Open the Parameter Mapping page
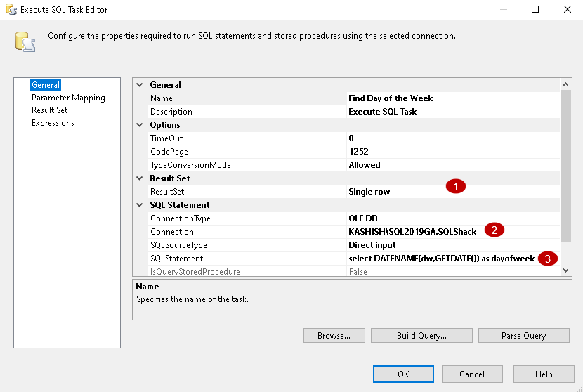This screenshot has width=583, height=392. tap(68, 98)
